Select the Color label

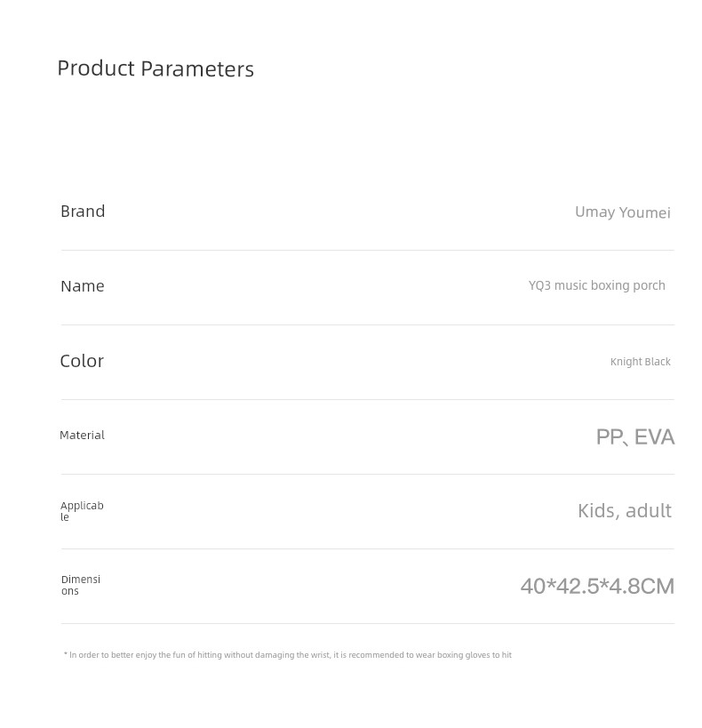click(82, 361)
